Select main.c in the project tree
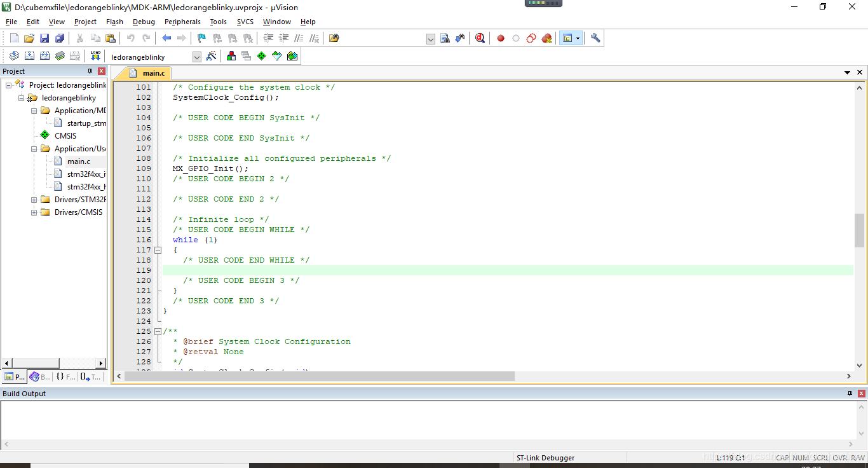 [79, 162]
